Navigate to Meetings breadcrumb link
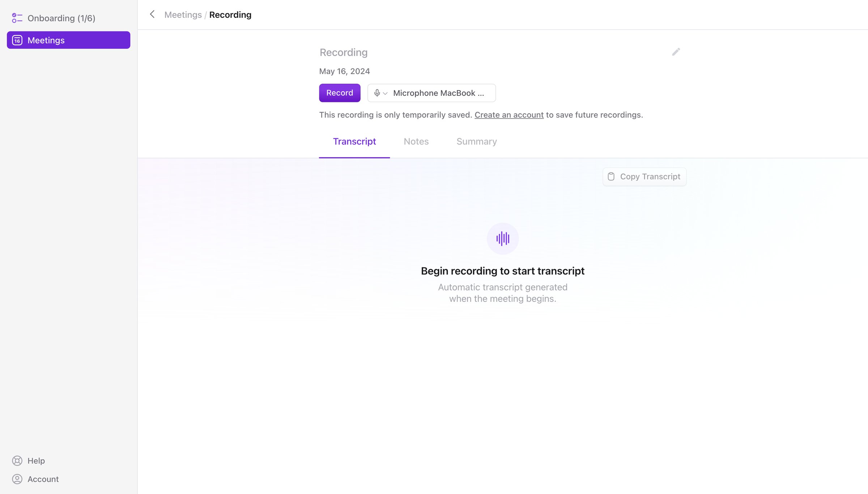 (x=183, y=14)
